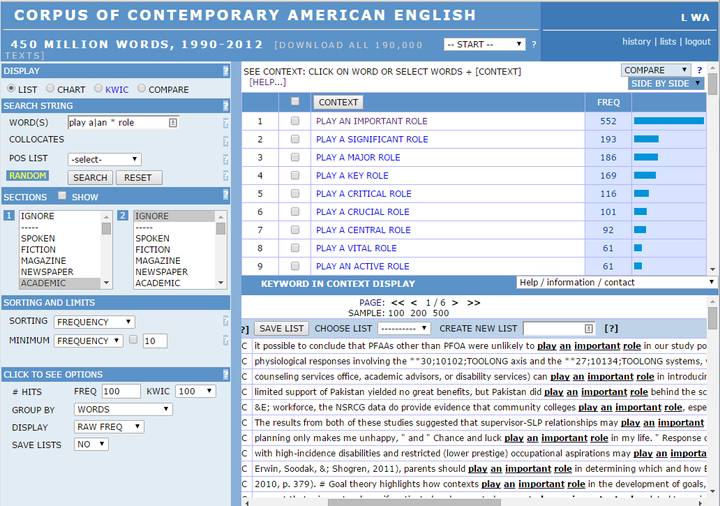
Task: Select SPOKEN in section list 1
Action: 60,238
